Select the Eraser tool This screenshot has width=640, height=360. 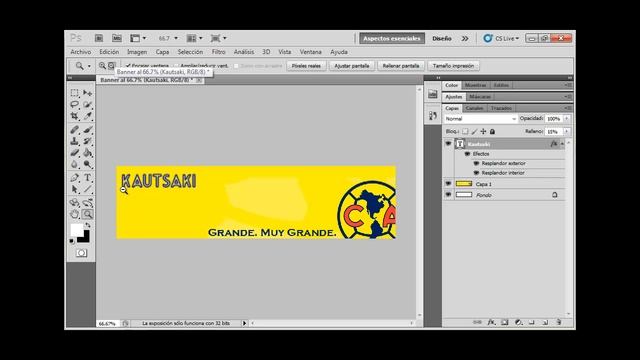point(75,153)
